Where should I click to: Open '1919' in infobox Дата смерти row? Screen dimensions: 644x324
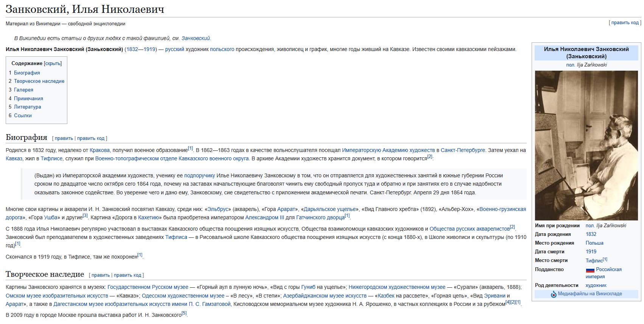(x=591, y=252)
